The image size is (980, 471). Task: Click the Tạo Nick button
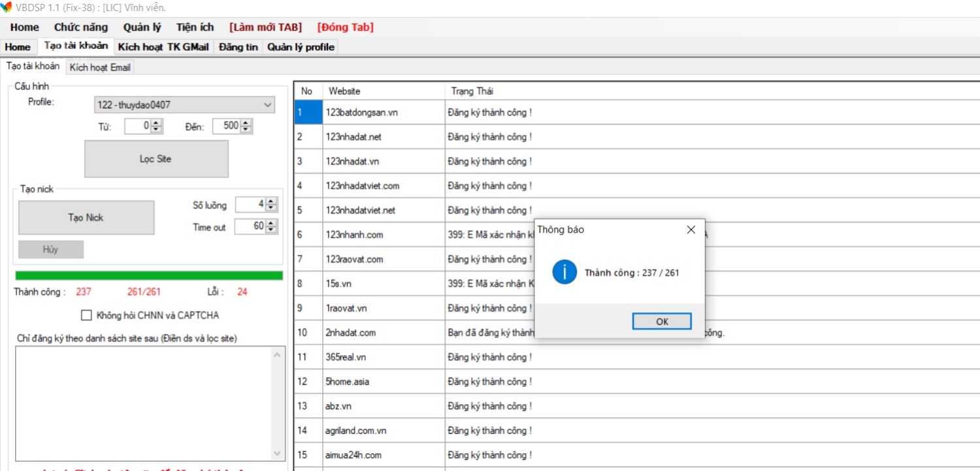tap(86, 218)
